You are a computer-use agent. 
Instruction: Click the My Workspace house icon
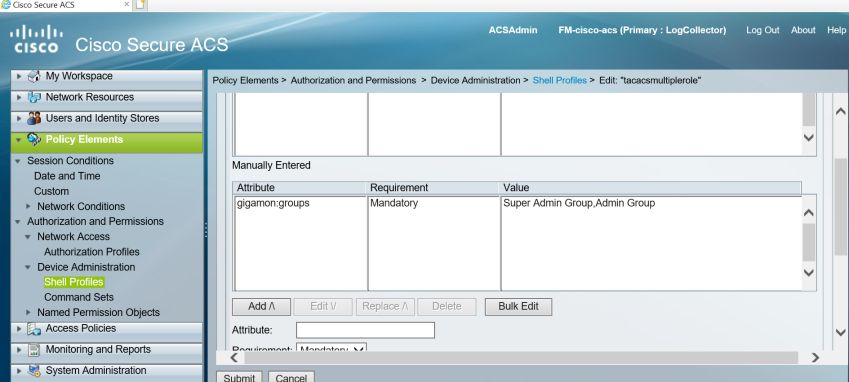pyautogui.click(x=34, y=76)
